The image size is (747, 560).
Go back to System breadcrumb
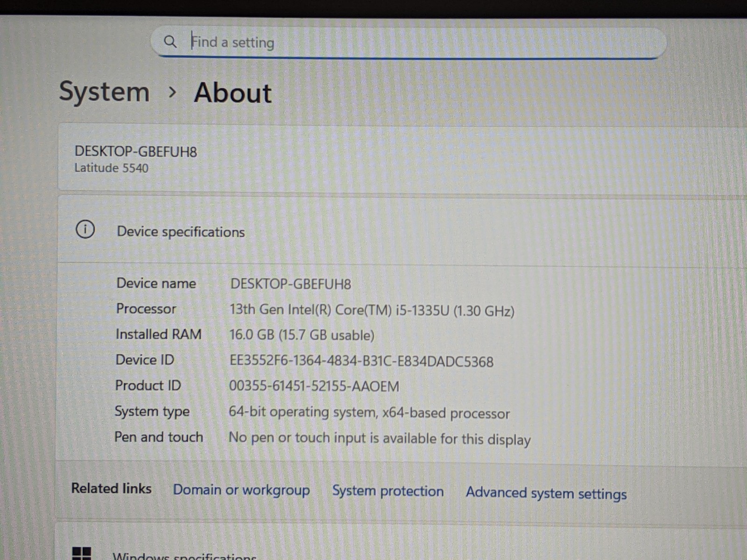[104, 92]
